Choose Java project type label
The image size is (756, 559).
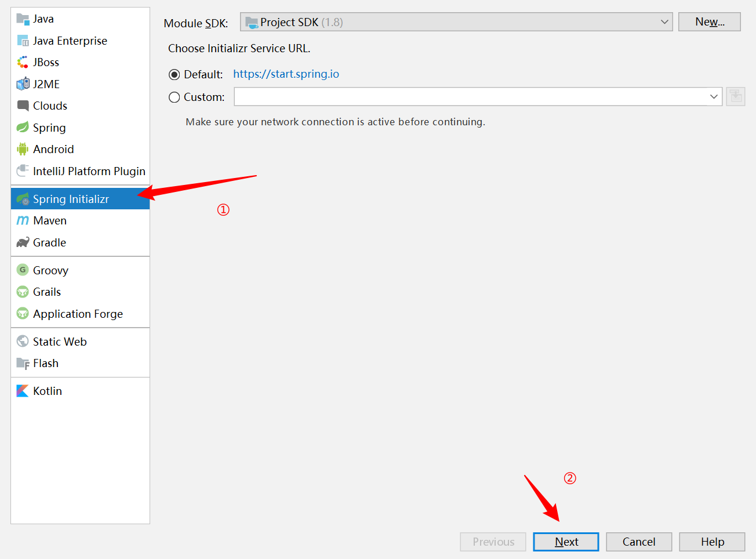click(43, 19)
